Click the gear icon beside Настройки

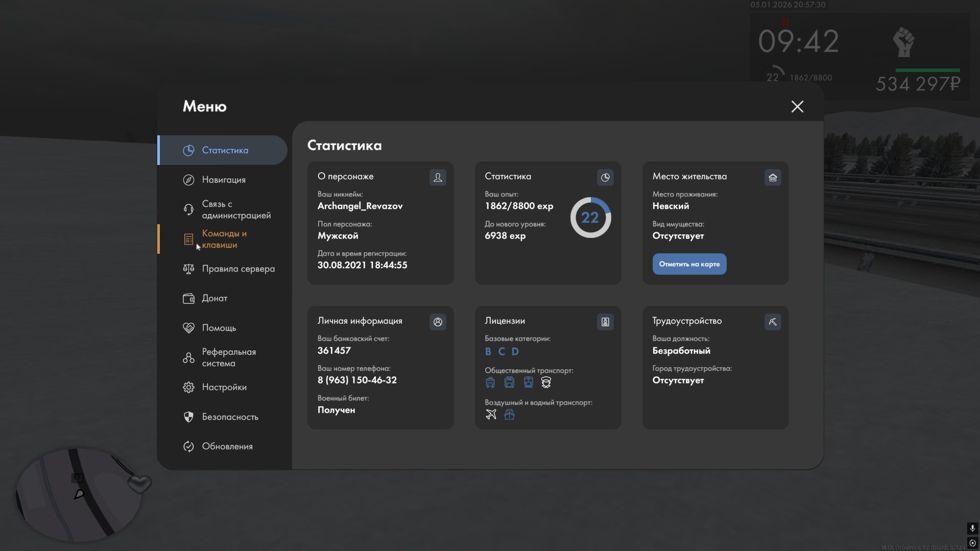188,387
